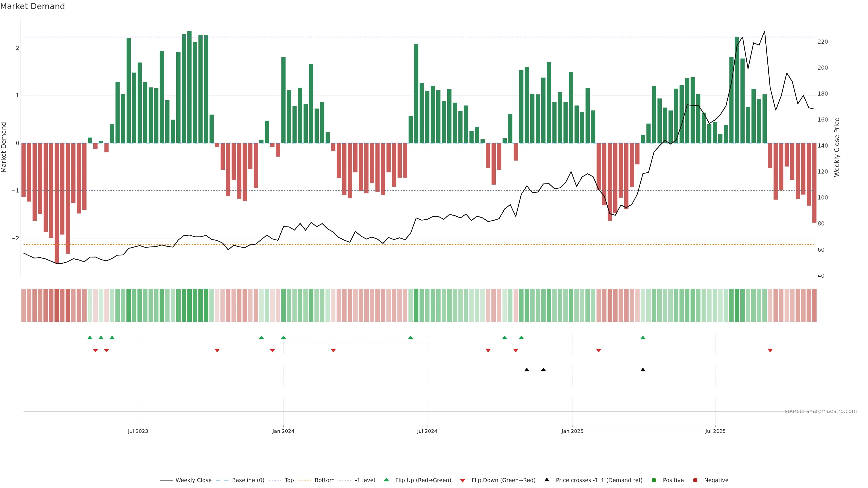868x488 pixels.
Task: Click the Weekly Close Price axis title
Action: [x=837, y=147]
